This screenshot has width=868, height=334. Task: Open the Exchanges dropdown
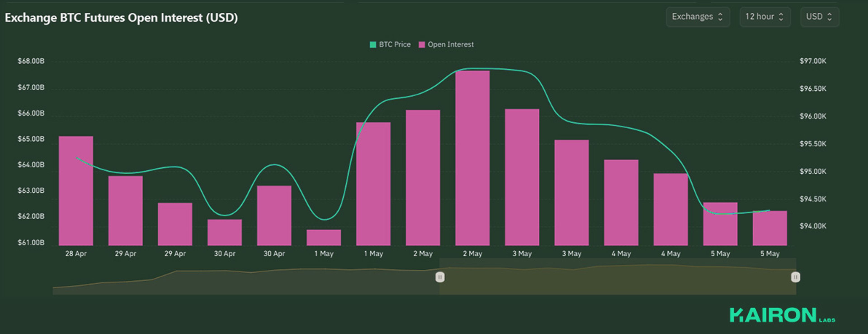(x=697, y=17)
